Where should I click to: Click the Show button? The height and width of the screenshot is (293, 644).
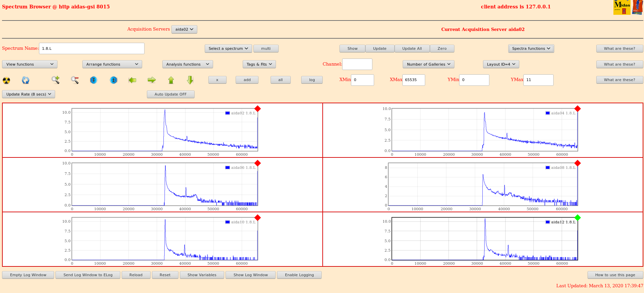(x=352, y=49)
